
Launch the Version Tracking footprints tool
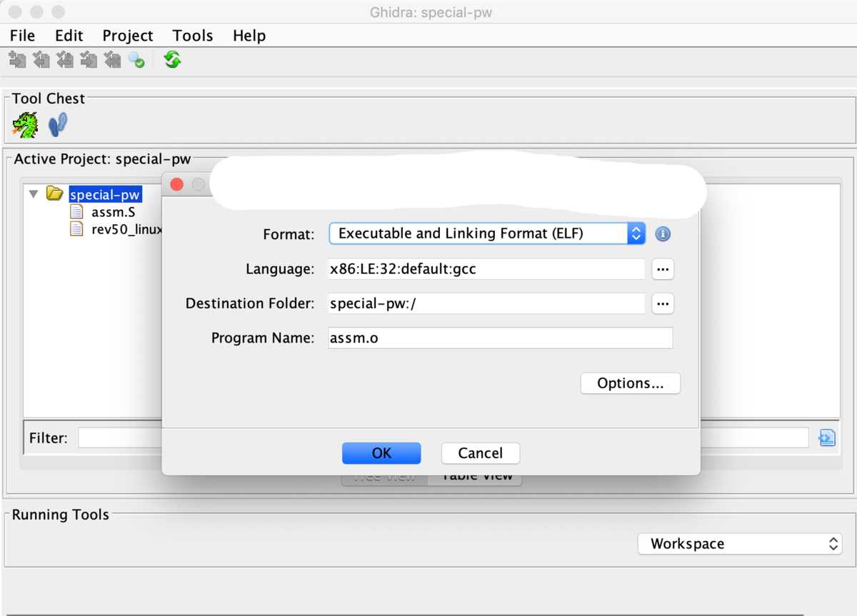[58, 125]
